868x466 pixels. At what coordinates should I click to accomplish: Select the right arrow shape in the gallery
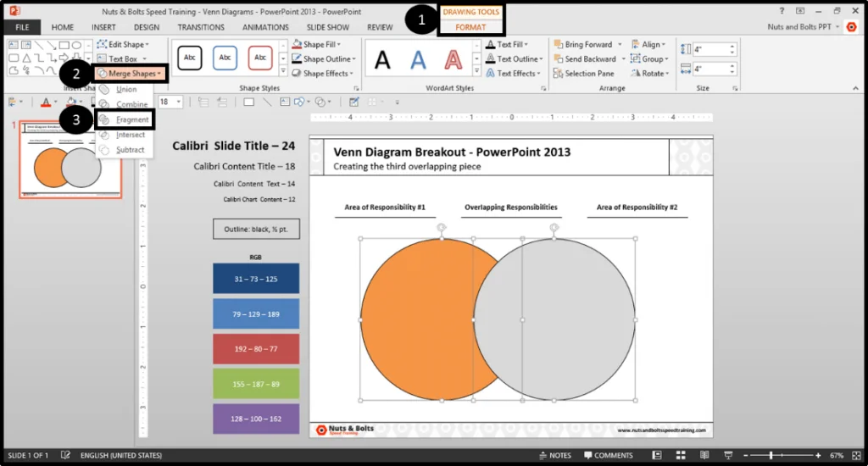[64, 58]
